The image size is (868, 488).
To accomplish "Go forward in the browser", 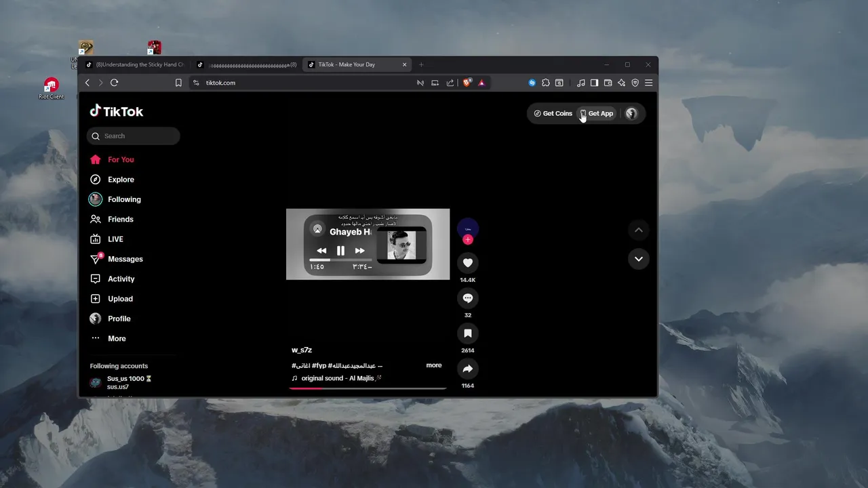I will 100,83.
